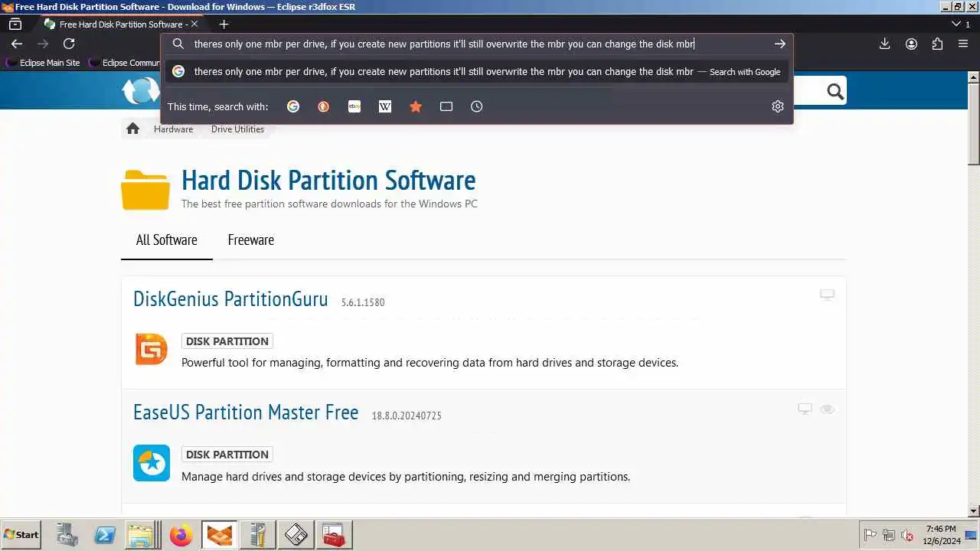Open Eclipse Main Site bookmark

(43, 63)
